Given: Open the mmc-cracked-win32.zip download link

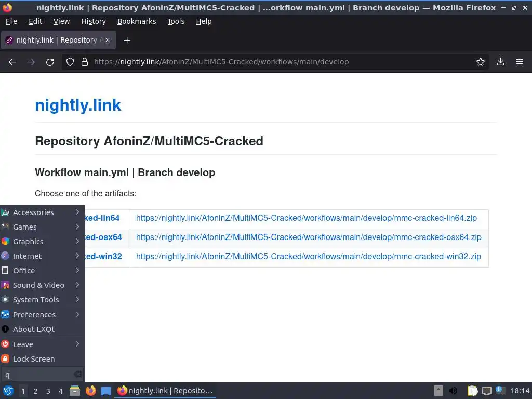Looking at the screenshot, I should click(x=309, y=257).
